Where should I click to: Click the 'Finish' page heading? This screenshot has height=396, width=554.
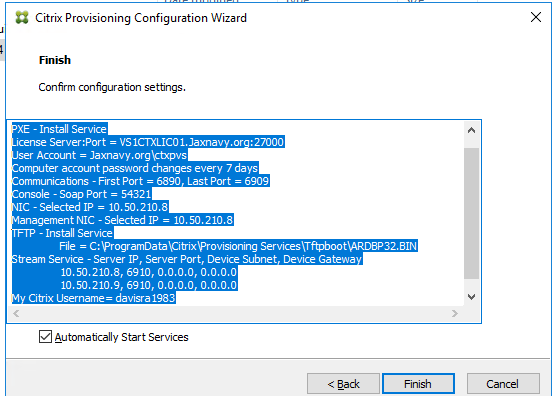tap(55, 60)
